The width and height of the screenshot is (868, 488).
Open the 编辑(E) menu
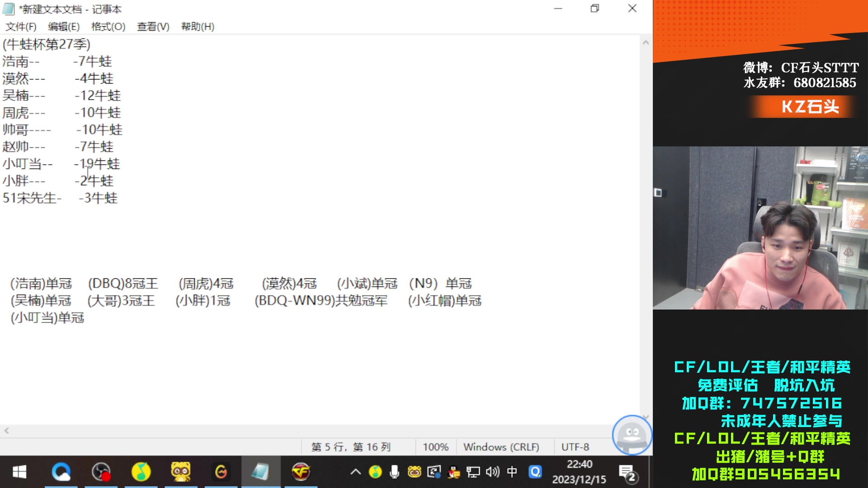64,26
